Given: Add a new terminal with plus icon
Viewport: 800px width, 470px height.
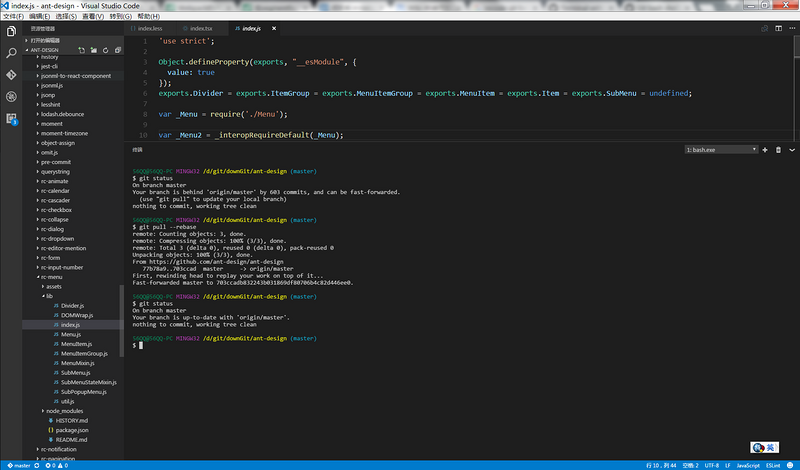Looking at the screenshot, I should tap(765, 150).
